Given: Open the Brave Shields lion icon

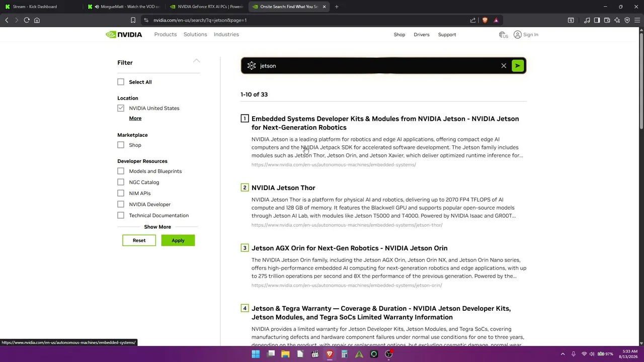Looking at the screenshot, I should 485,20.
